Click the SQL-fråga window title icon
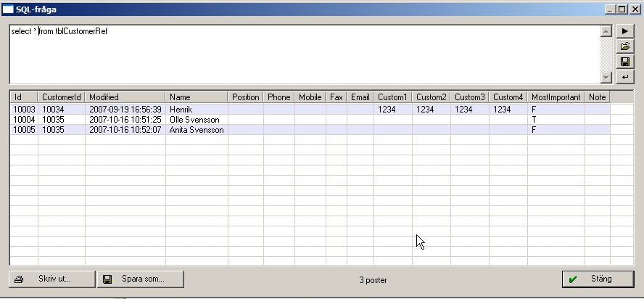 point(8,9)
